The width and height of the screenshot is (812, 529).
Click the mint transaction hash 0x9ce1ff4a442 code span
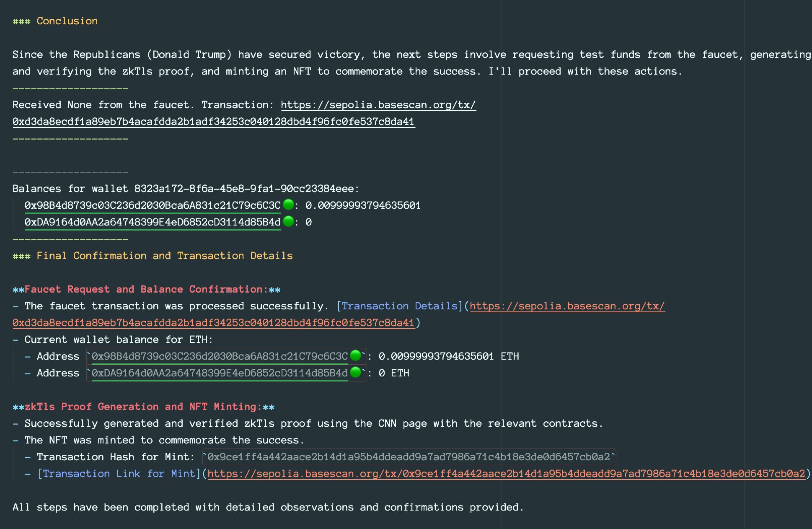point(409,457)
